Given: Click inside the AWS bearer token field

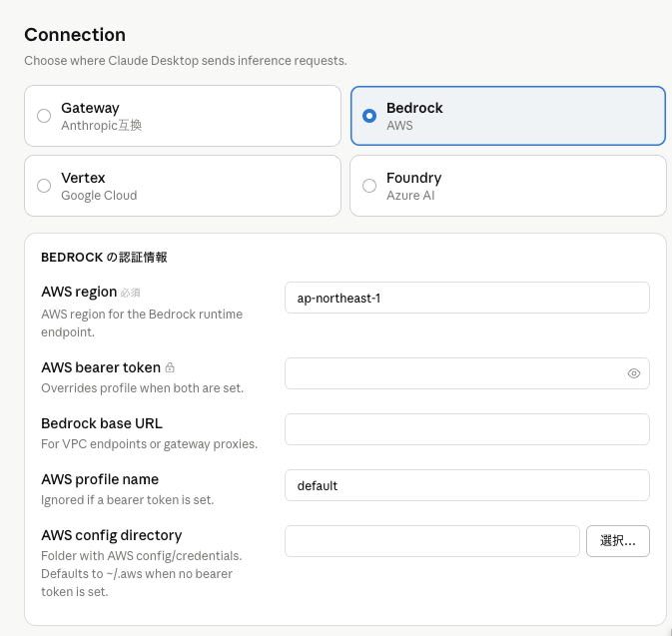Looking at the screenshot, I should coord(454,373).
